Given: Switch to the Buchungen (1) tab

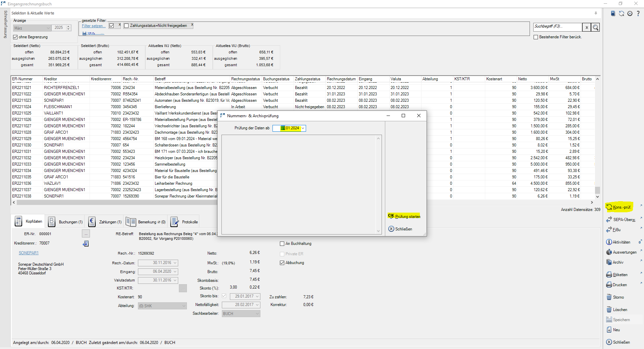Looking at the screenshot, I should point(65,222).
